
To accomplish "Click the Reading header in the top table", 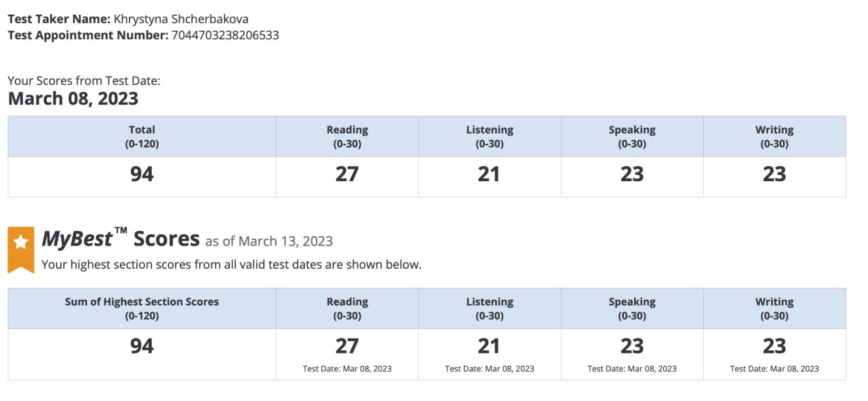I will coord(347,136).
